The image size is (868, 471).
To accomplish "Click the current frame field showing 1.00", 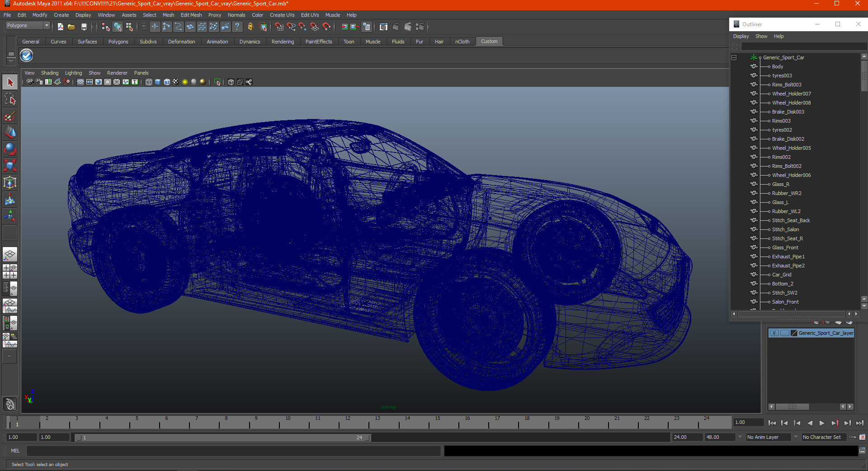I will click(748, 422).
